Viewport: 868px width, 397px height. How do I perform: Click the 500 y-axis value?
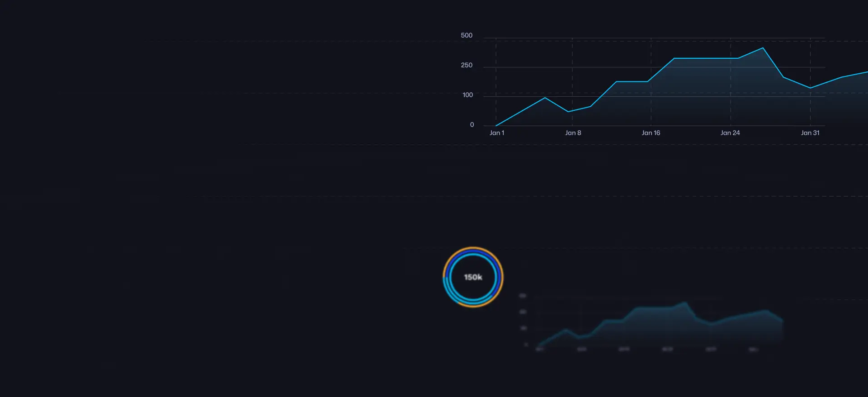click(x=467, y=35)
